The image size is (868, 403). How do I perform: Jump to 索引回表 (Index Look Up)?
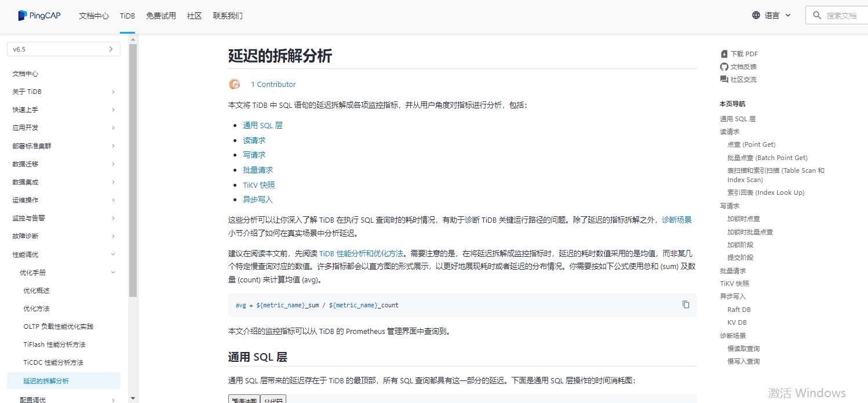coord(766,193)
